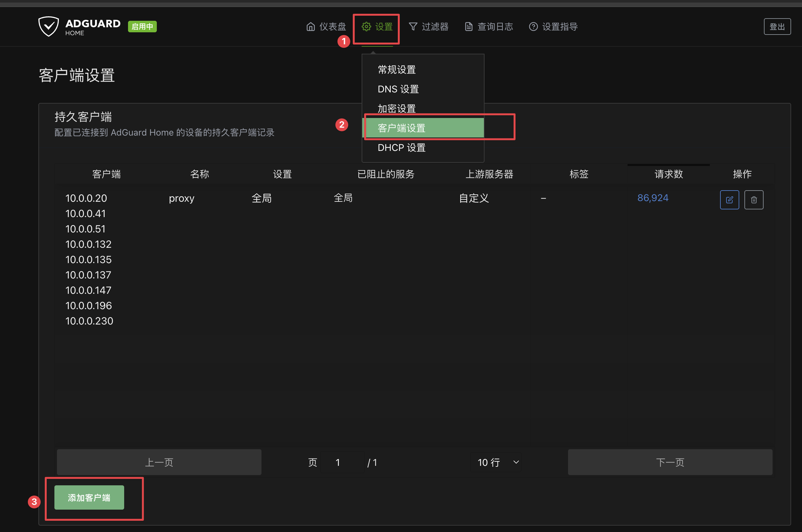Open the Dashboard via house icon
The width and height of the screenshot is (802, 532).
pyautogui.click(x=310, y=27)
